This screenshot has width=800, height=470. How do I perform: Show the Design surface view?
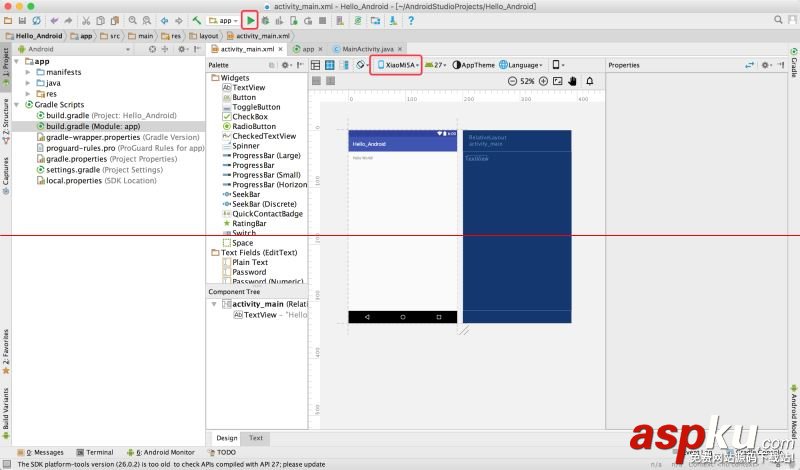click(x=315, y=65)
